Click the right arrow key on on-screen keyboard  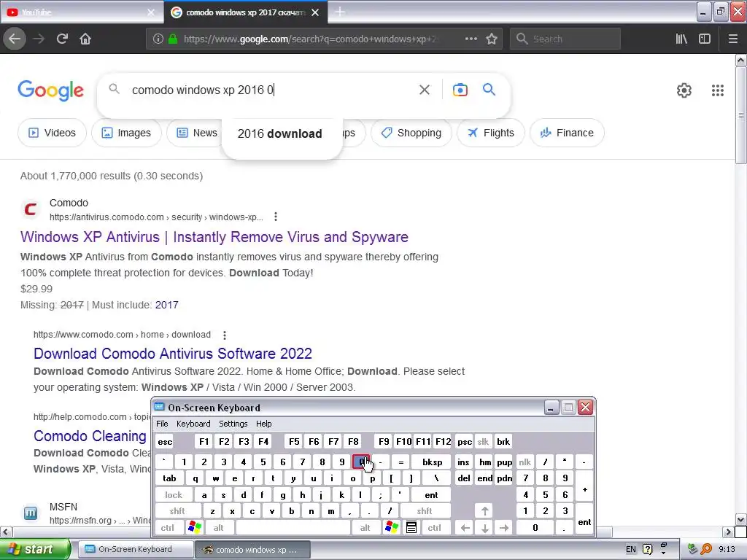coord(504,527)
